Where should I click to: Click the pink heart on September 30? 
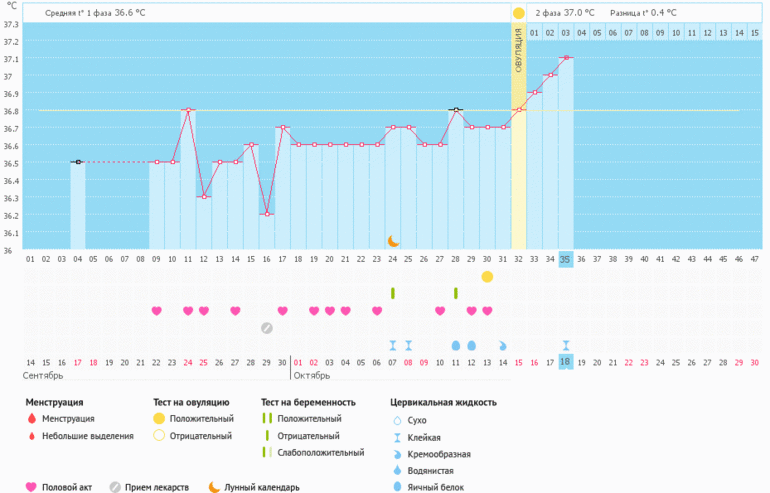pyautogui.click(x=283, y=311)
